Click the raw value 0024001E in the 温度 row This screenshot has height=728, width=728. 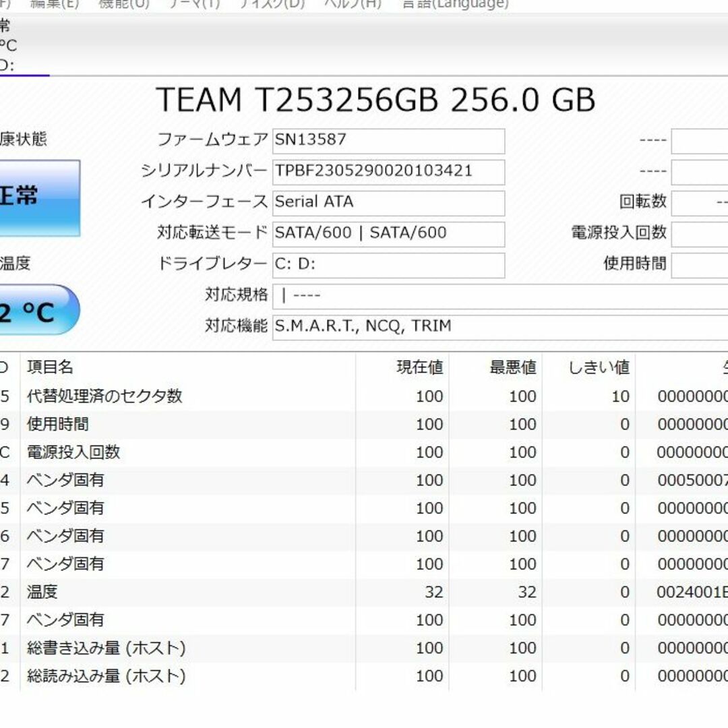[x=692, y=592]
